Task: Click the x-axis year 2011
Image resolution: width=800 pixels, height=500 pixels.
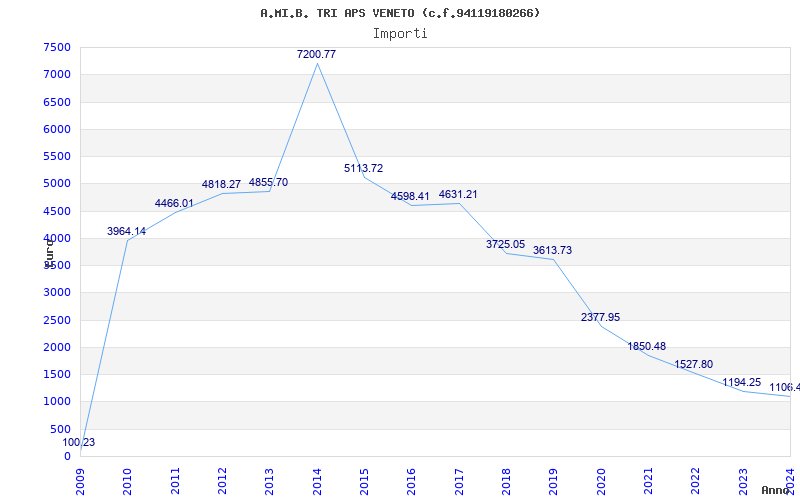Action: coord(175,482)
